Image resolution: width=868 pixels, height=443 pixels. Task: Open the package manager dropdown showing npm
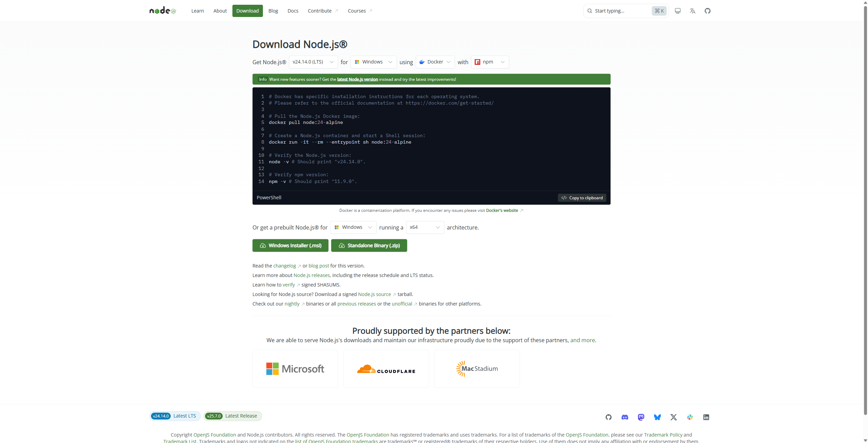click(490, 62)
